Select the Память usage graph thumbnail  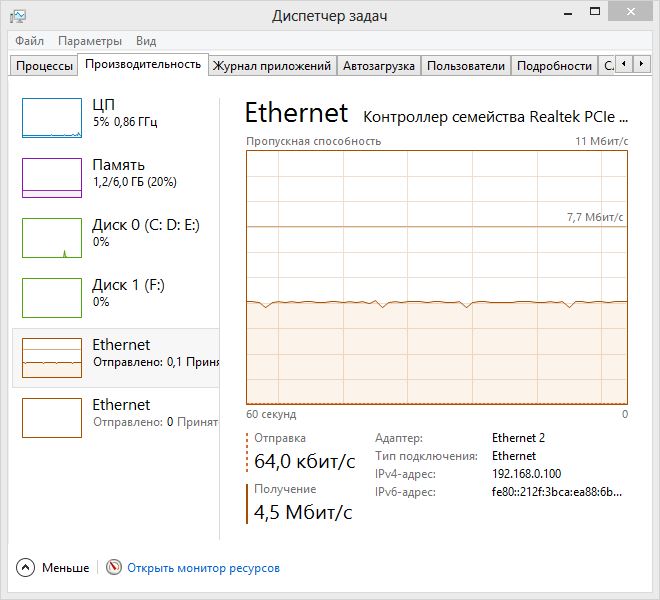52,177
